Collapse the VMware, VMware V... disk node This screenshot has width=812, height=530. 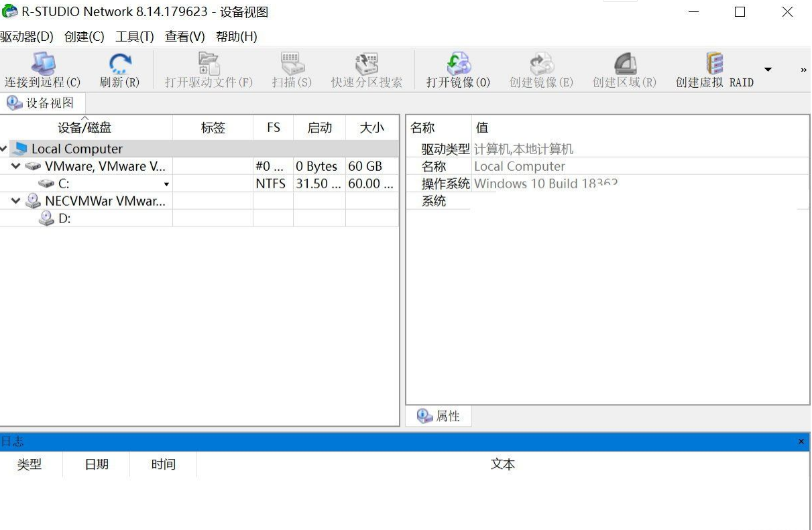coord(16,166)
